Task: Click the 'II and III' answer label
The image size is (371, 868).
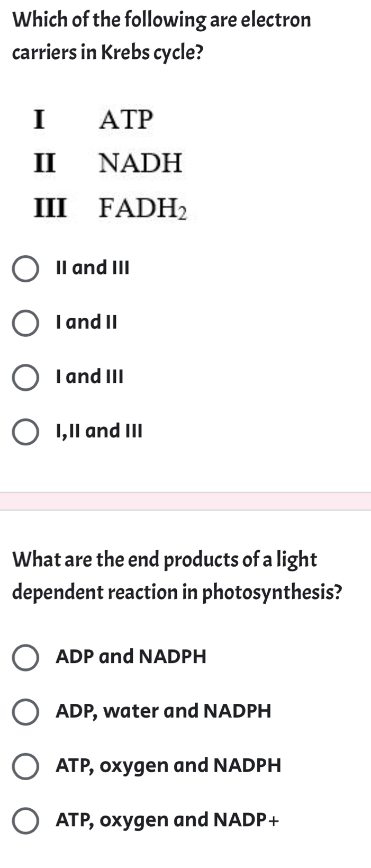Action: click(x=92, y=269)
